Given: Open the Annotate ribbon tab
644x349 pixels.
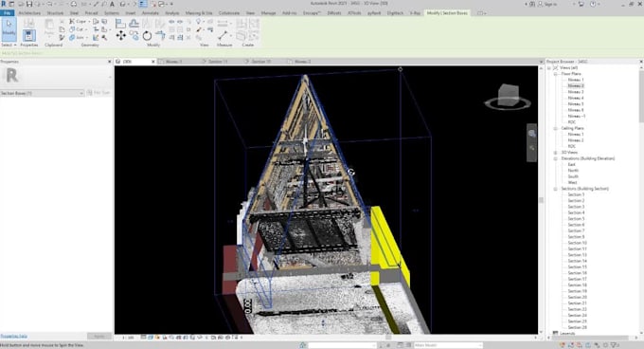Looking at the screenshot, I should pyautogui.click(x=151, y=13).
